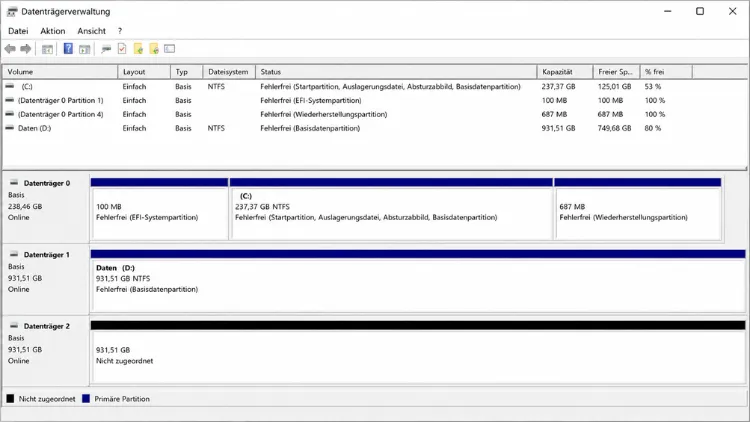Open the ? help menu
Screen dimensions: 750x422
pyautogui.click(x=120, y=31)
